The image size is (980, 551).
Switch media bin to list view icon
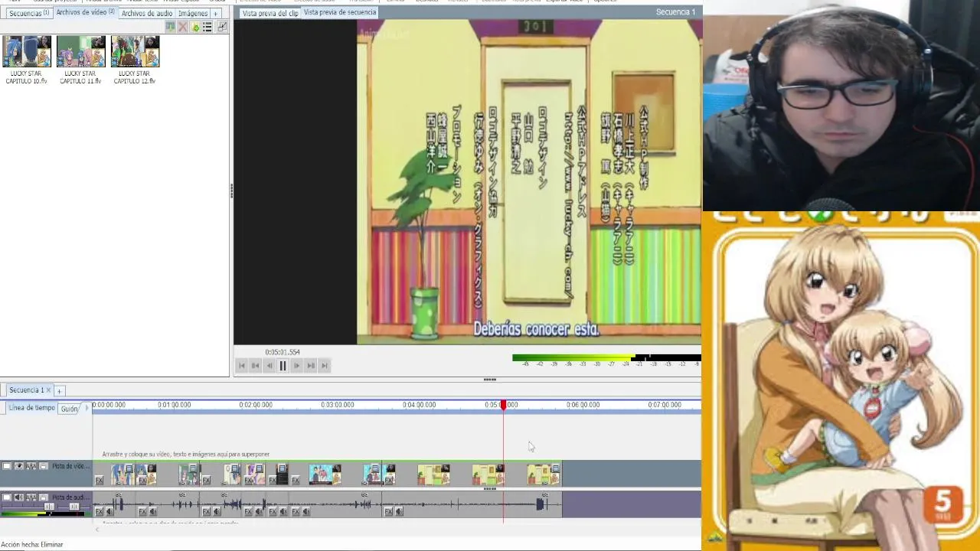click(x=207, y=27)
